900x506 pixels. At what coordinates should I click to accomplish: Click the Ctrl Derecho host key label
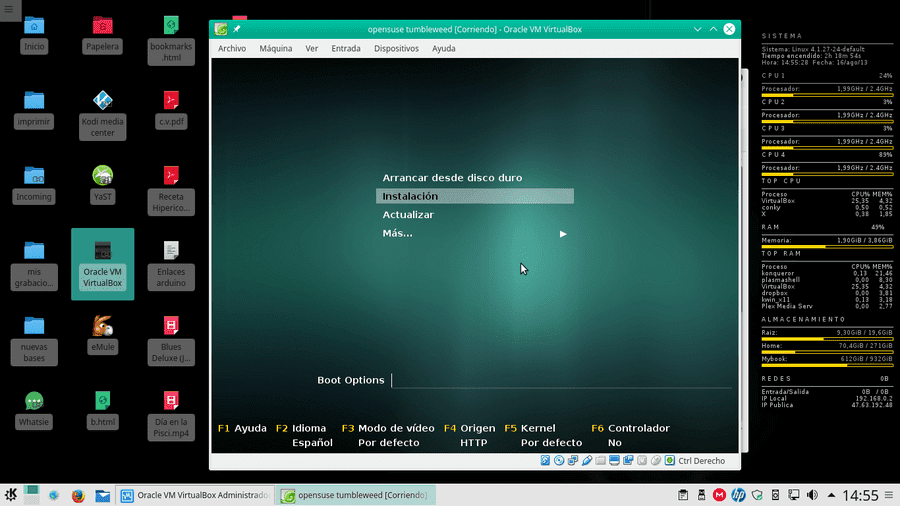pyautogui.click(x=701, y=461)
